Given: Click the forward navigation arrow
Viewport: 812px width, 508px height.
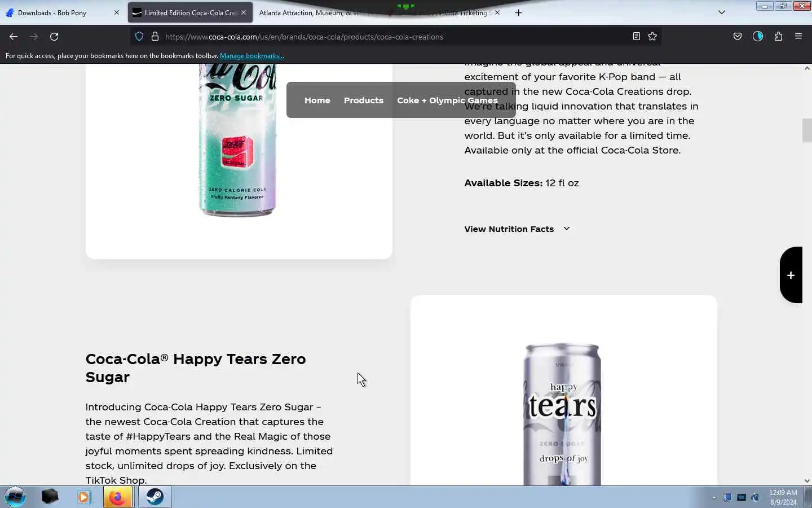Looking at the screenshot, I should 34,37.
